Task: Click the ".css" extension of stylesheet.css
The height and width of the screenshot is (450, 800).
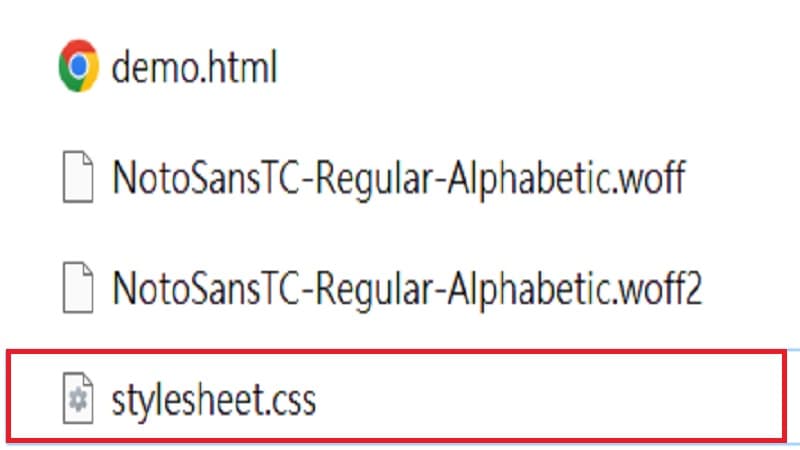Action: click(293, 399)
